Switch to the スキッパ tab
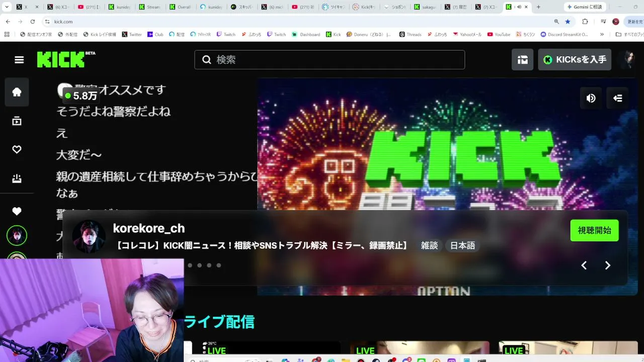Viewport: 644px width, 362px height. click(x=242, y=7)
